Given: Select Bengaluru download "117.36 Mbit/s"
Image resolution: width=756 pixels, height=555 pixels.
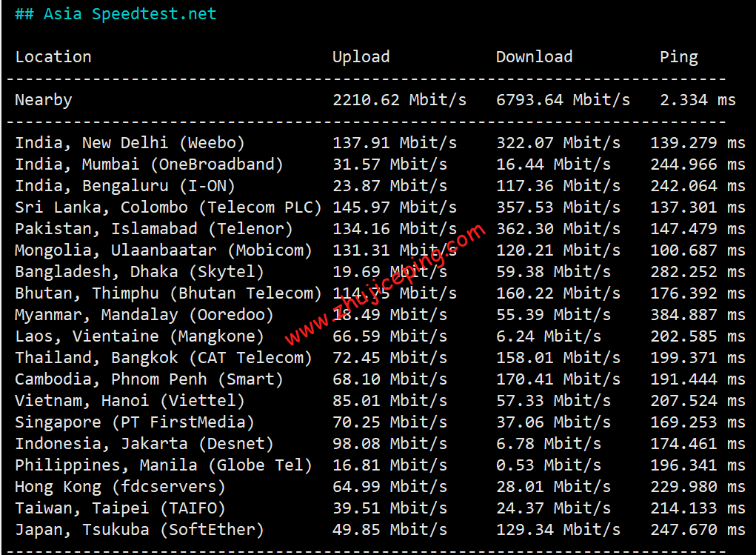Looking at the screenshot, I should pos(558,186).
